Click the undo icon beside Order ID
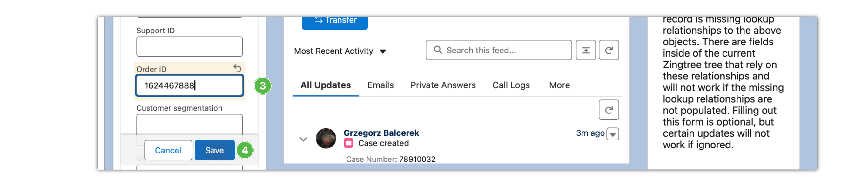 237,69
